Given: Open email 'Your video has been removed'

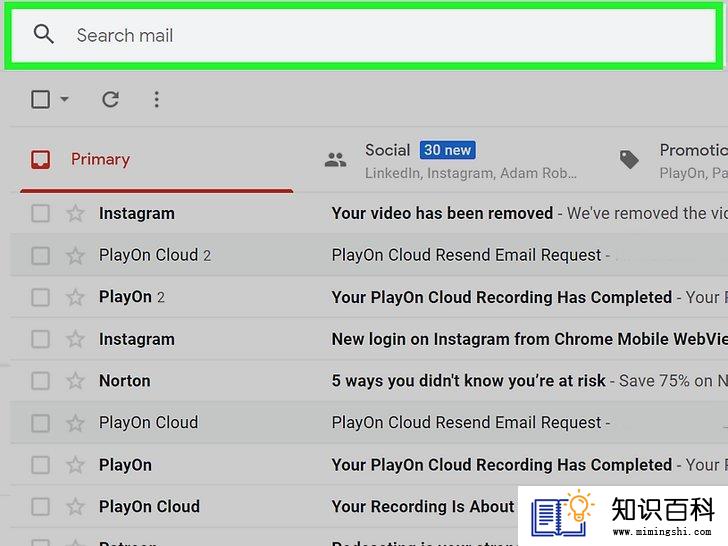Looking at the screenshot, I should tap(442, 213).
